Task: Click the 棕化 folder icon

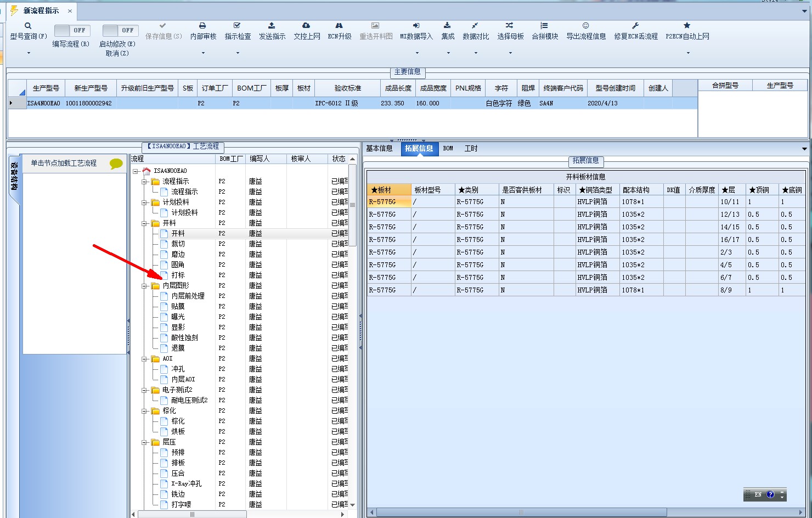Action: [155, 411]
